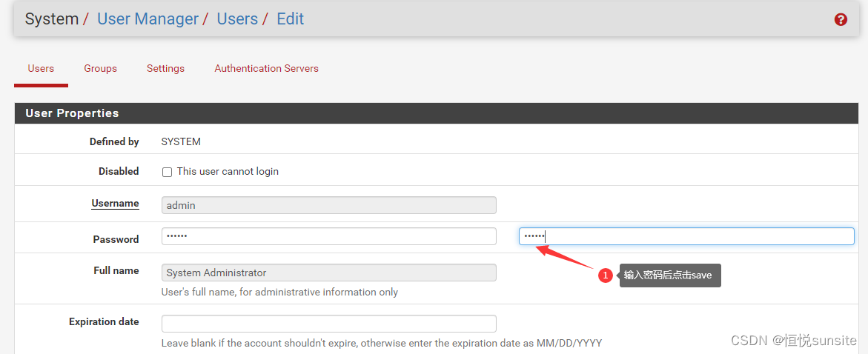Click the User Properties section header

click(x=437, y=113)
